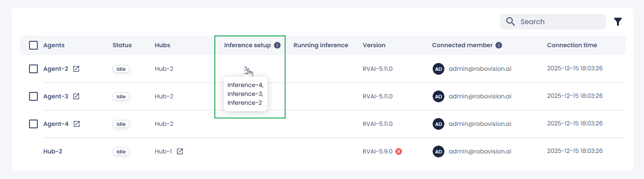Click the Version column header
The image size is (644, 179).
point(374,45)
